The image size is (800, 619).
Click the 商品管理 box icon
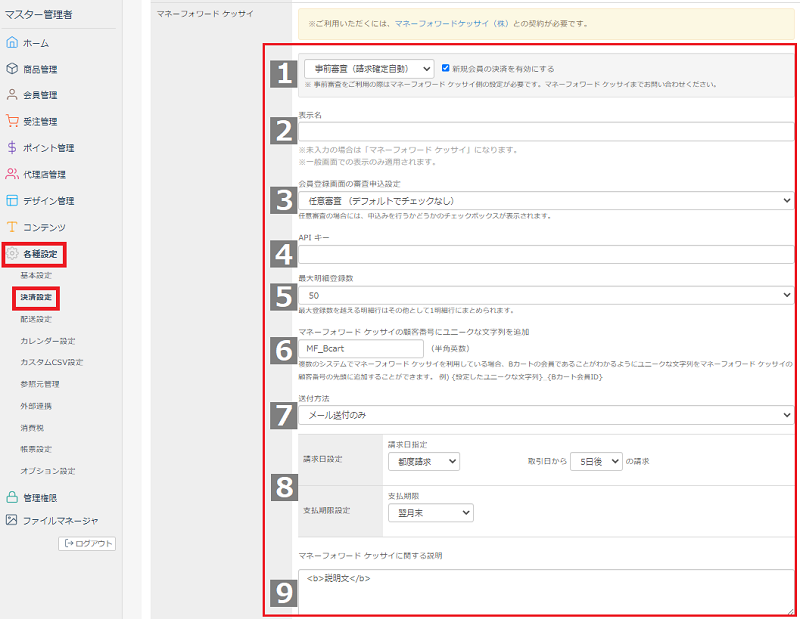tap(12, 68)
